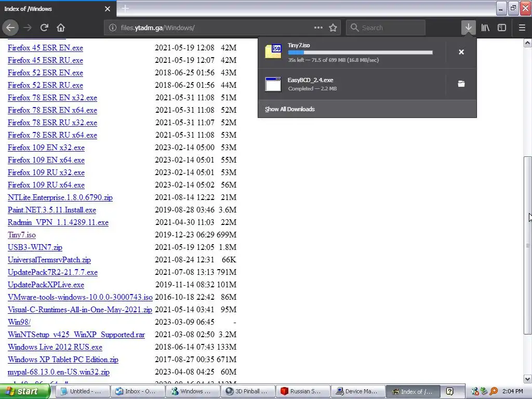The image size is (532, 399).
Task: Show sidebars icon in the toolbar
Action: tap(502, 28)
